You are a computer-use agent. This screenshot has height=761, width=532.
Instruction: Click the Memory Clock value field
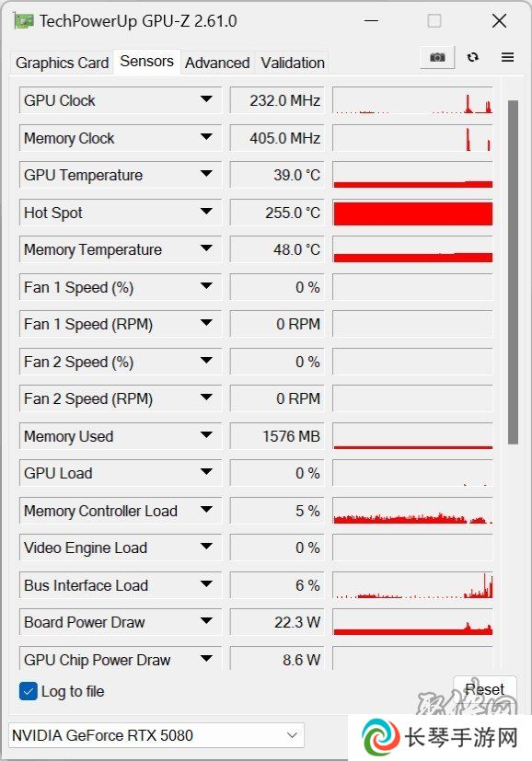click(x=277, y=138)
